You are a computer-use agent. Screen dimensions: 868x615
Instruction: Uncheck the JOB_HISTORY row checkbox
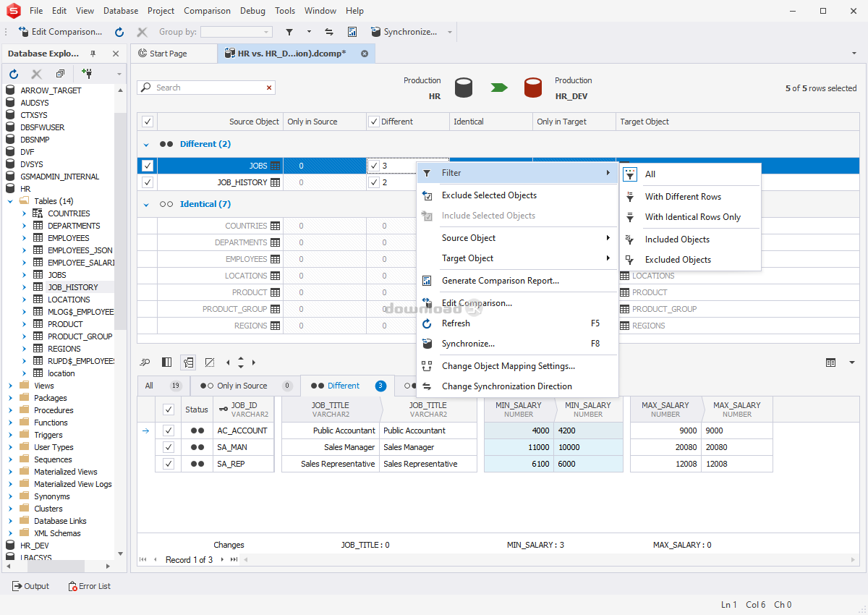pyautogui.click(x=148, y=182)
